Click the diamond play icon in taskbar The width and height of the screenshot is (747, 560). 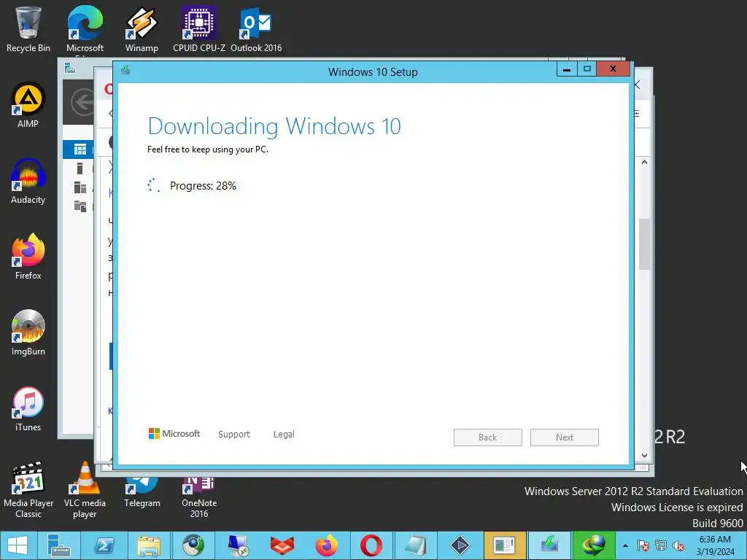tap(460, 545)
